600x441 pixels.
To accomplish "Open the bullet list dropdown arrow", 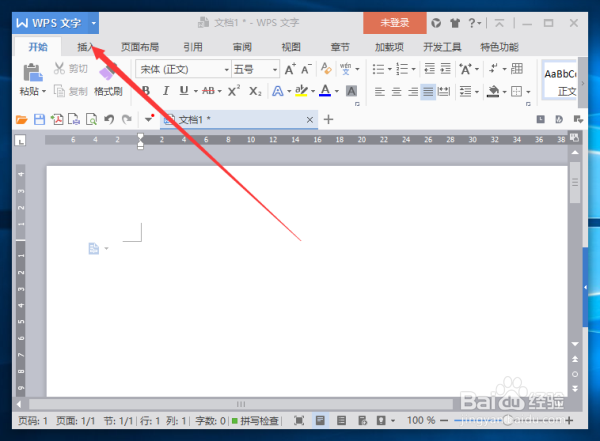I will pyautogui.click(x=390, y=69).
